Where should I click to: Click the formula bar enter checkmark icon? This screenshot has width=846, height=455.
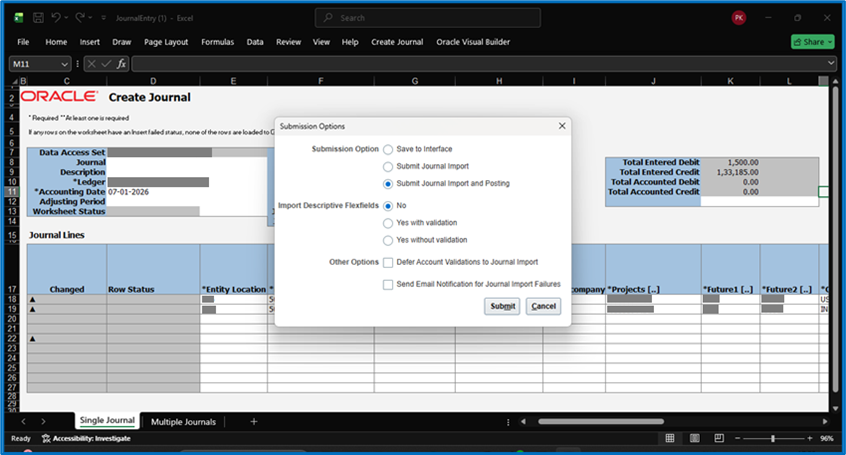pyautogui.click(x=106, y=64)
